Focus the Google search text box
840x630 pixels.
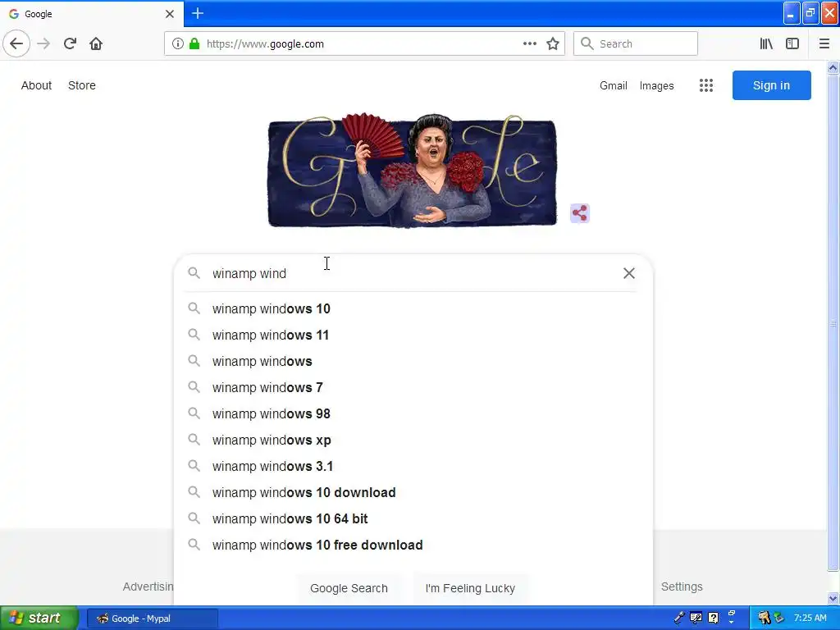(x=413, y=273)
